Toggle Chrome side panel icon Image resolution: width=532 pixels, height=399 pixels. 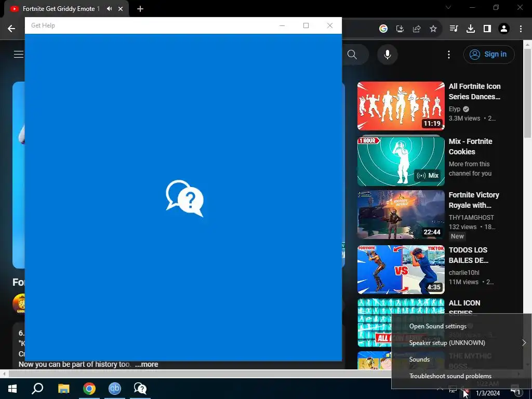coord(487,29)
